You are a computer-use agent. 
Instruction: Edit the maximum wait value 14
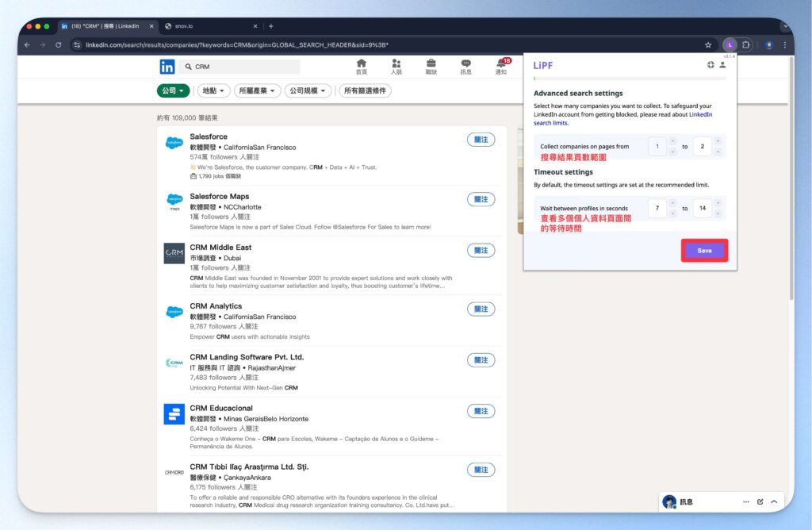(x=703, y=208)
